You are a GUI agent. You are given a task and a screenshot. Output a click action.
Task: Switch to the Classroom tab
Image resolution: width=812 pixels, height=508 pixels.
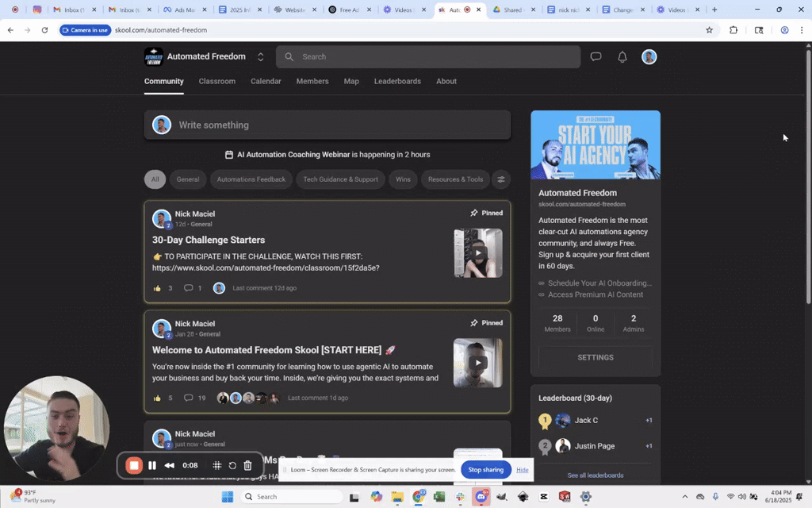point(217,82)
